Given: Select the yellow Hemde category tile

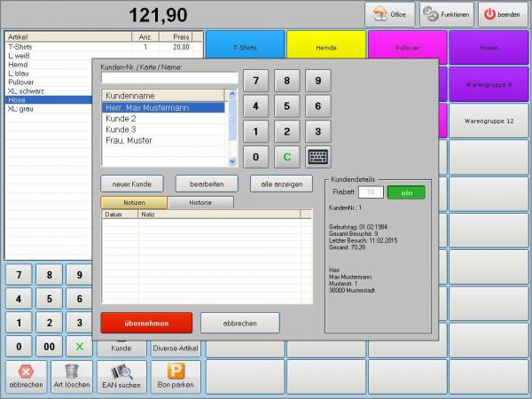Looking at the screenshot, I should (325, 47).
